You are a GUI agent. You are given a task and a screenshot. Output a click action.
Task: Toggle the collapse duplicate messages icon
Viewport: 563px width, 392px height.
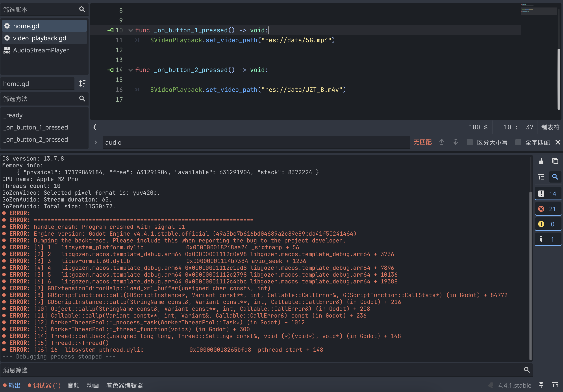point(541,177)
